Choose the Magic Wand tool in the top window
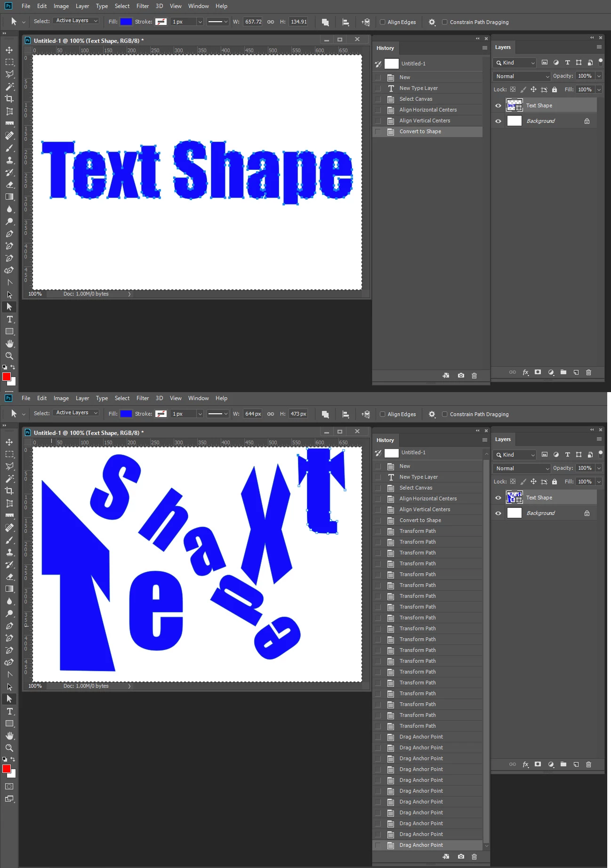This screenshot has width=611, height=868. tap(9, 87)
